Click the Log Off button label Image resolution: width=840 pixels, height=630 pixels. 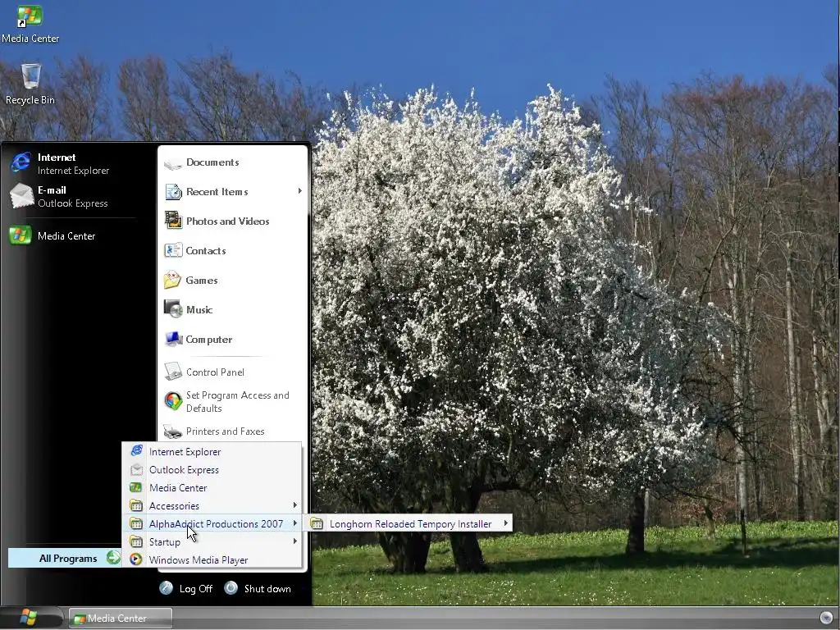coord(195,588)
